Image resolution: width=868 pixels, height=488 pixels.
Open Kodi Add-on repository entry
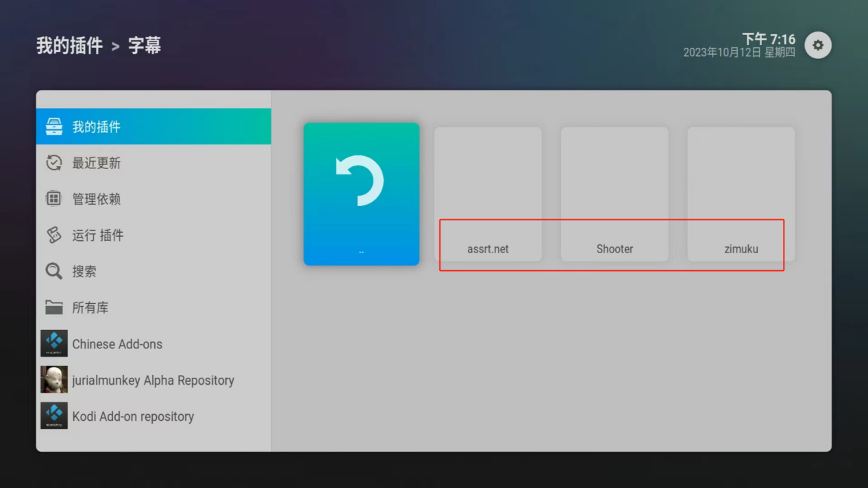coord(133,416)
